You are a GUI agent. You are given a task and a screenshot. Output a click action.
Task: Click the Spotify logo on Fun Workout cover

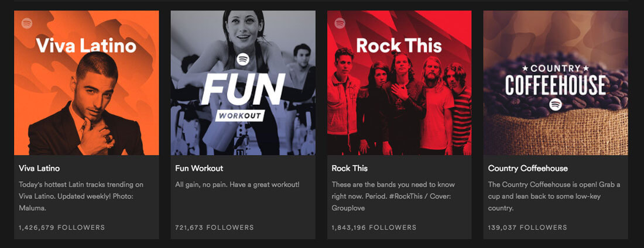click(x=243, y=59)
